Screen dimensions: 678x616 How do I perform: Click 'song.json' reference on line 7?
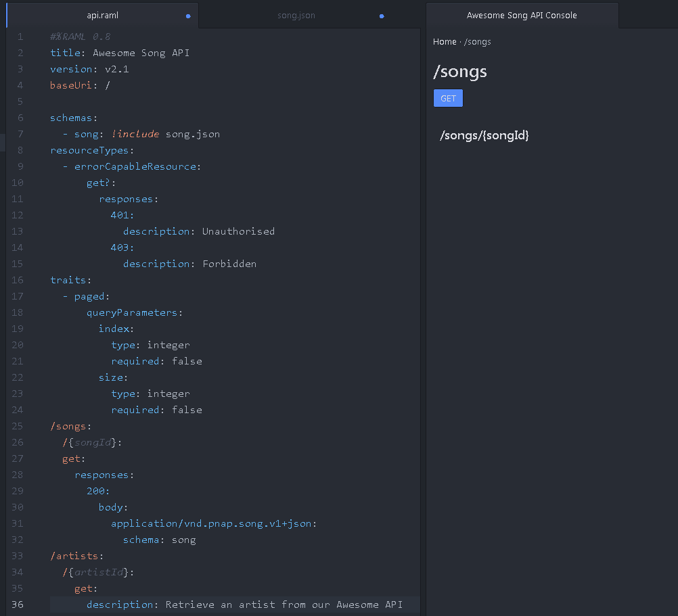click(x=193, y=134)
